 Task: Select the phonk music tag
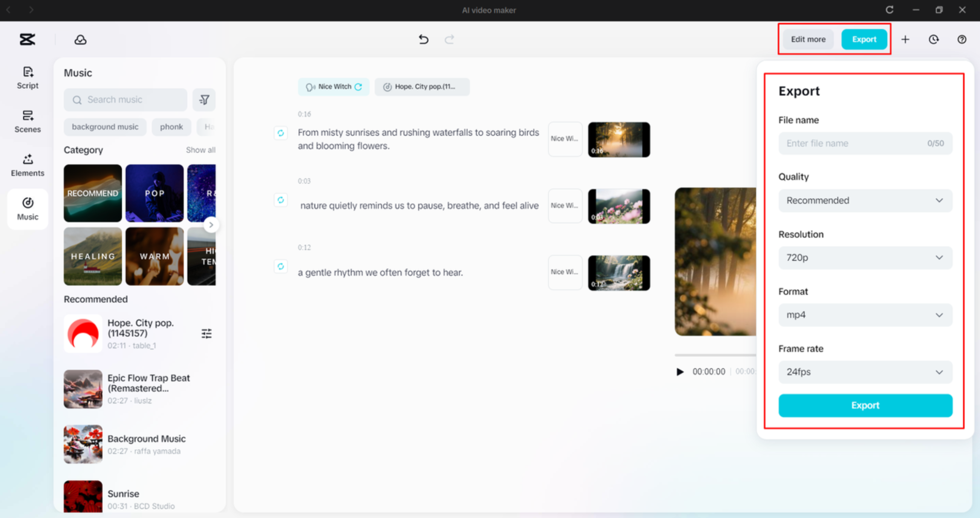[171, 127]
